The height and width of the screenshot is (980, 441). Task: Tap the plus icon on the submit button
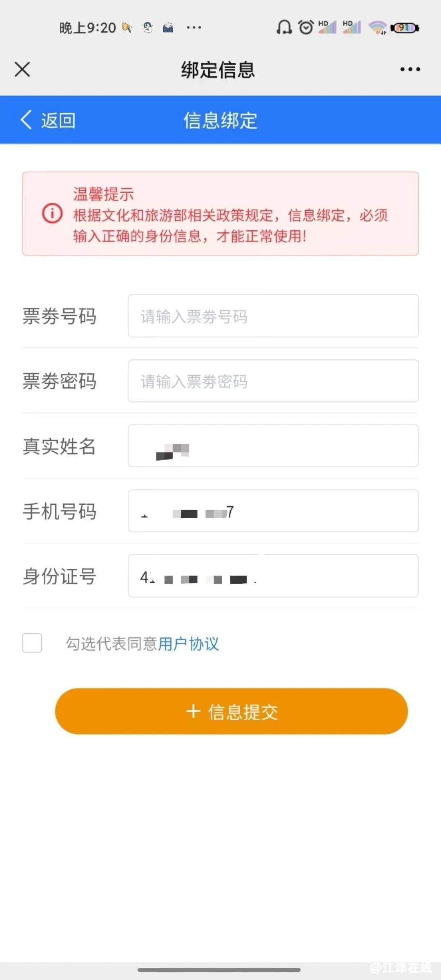point(193,711)
